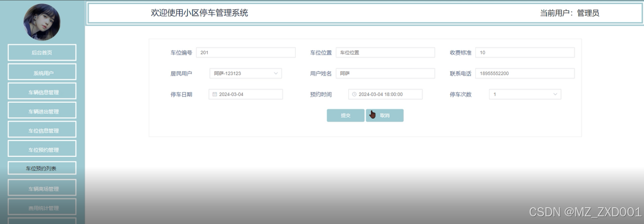Click the 联系电话 input field

pos(525,73)
